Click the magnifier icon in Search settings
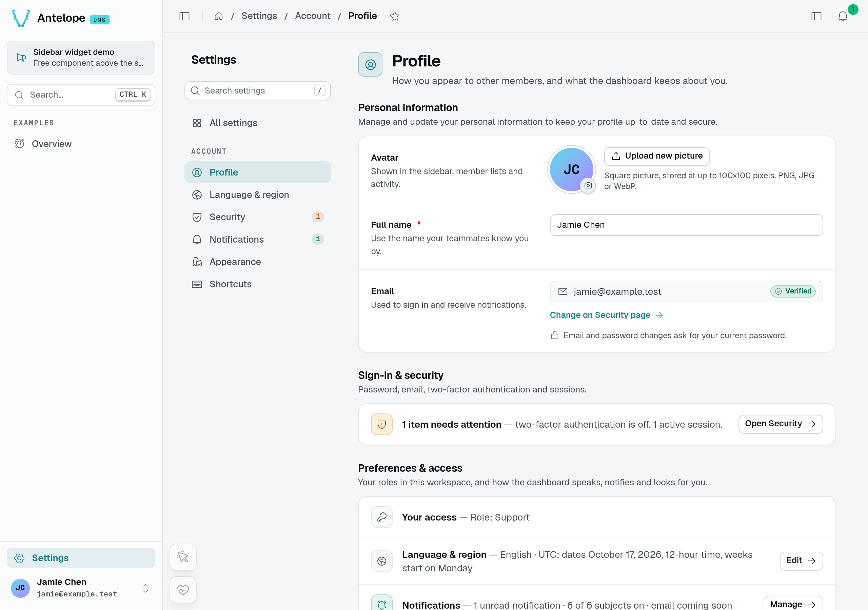The height and width of the screenshot is (610, 868). [x=195, y=91]
